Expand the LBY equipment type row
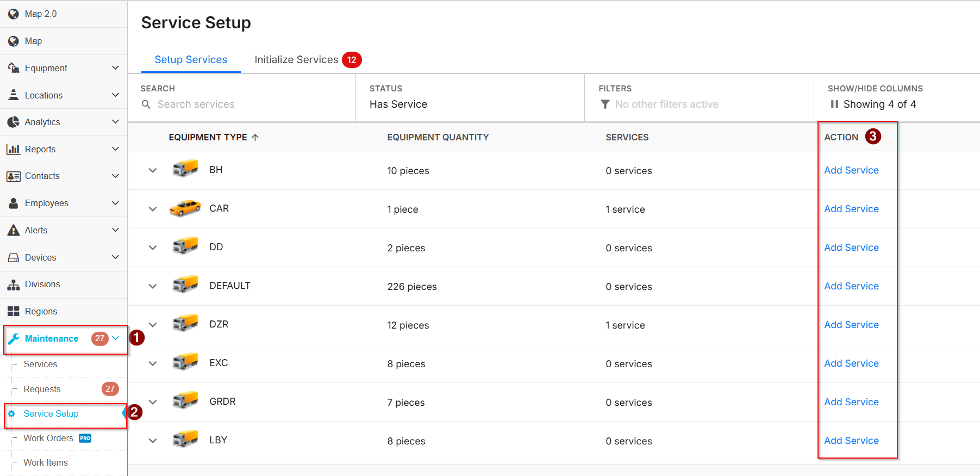 (153, 441)
